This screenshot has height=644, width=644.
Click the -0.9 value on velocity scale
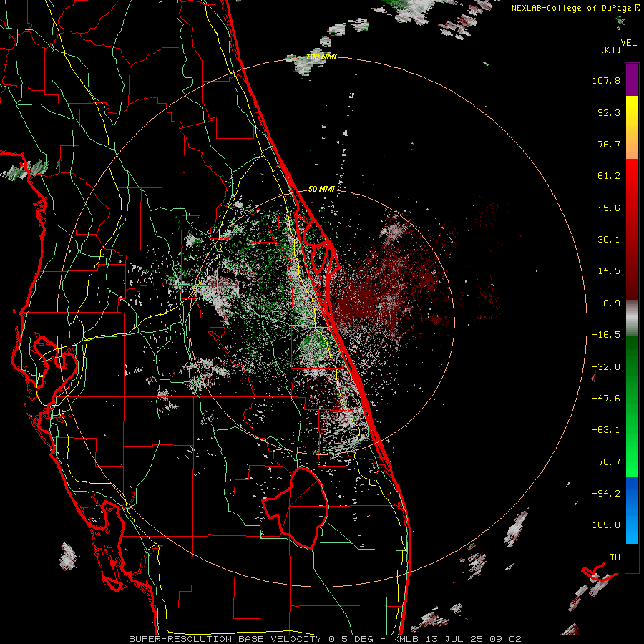point(609,303)
